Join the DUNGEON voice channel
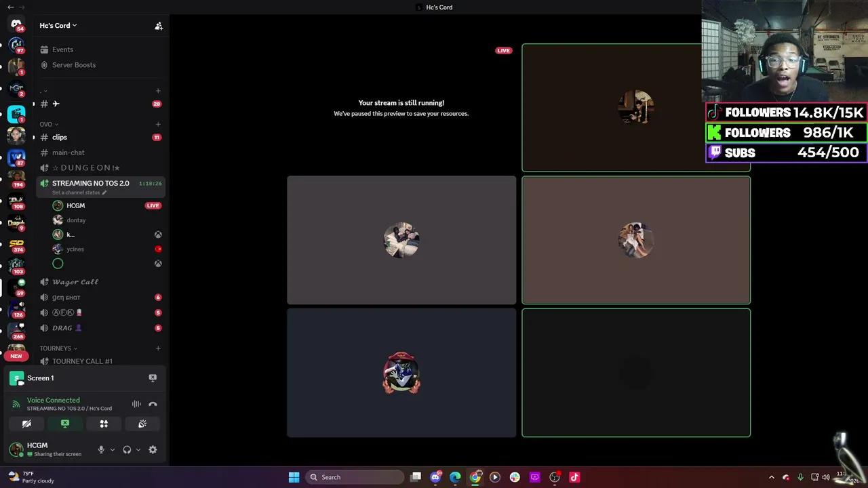This screenshot has width=868, height=488. pos(100,167)
